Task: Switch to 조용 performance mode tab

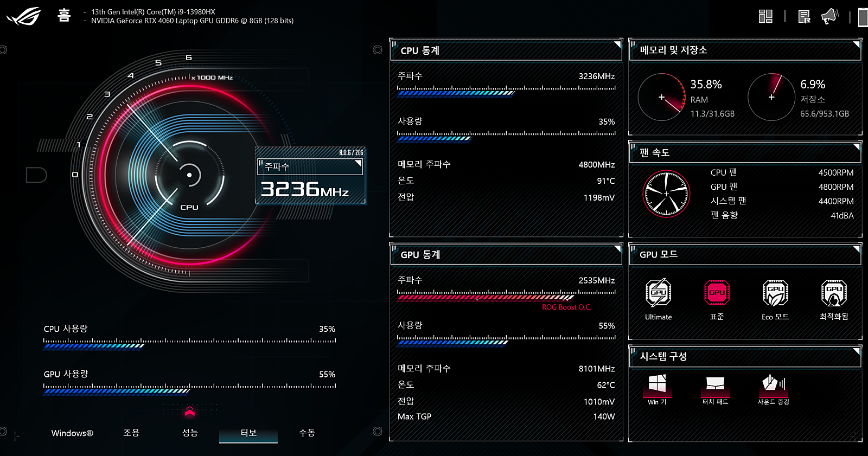Action: [131, 433]
